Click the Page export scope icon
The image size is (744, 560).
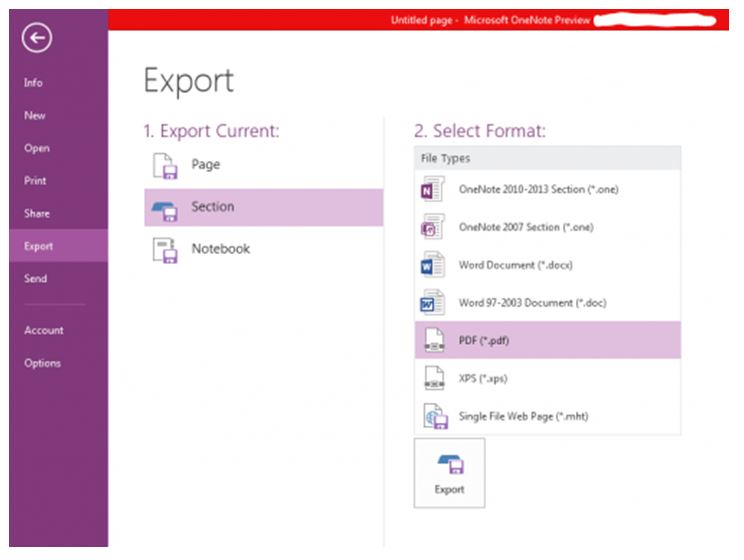[x=165, y=166]
